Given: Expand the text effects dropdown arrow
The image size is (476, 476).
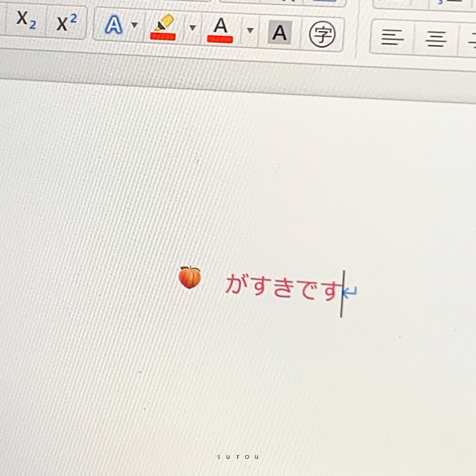Looking at the screenshot, I should 135,25.
